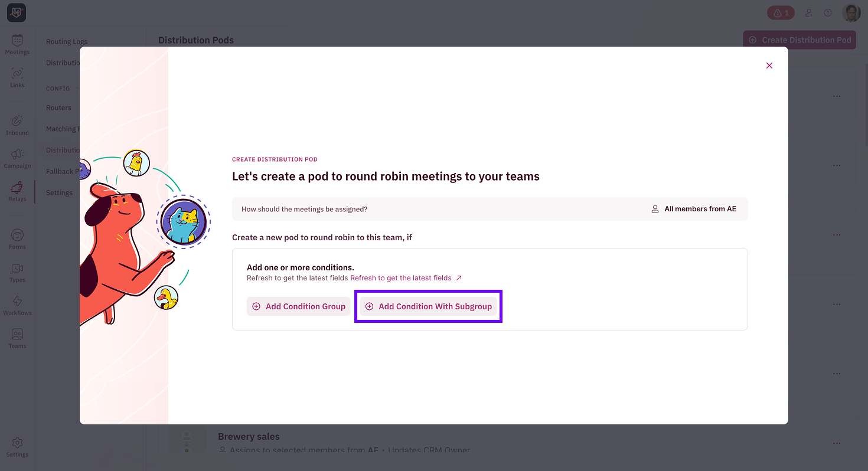Open the Workflows lightning icon
Viewport: 868px width, 471px height.
coord(17,304)
